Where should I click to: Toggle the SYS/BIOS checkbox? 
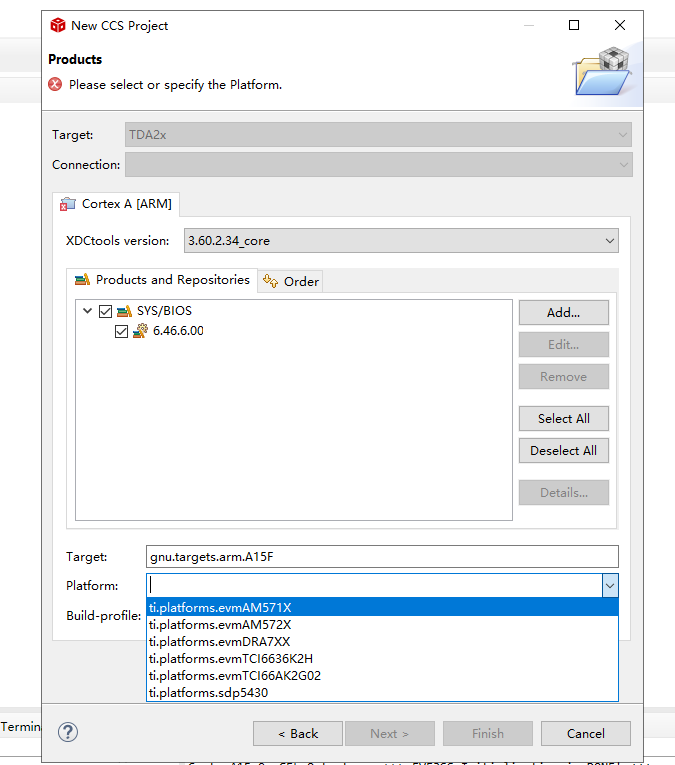click(x=105, y=311)
